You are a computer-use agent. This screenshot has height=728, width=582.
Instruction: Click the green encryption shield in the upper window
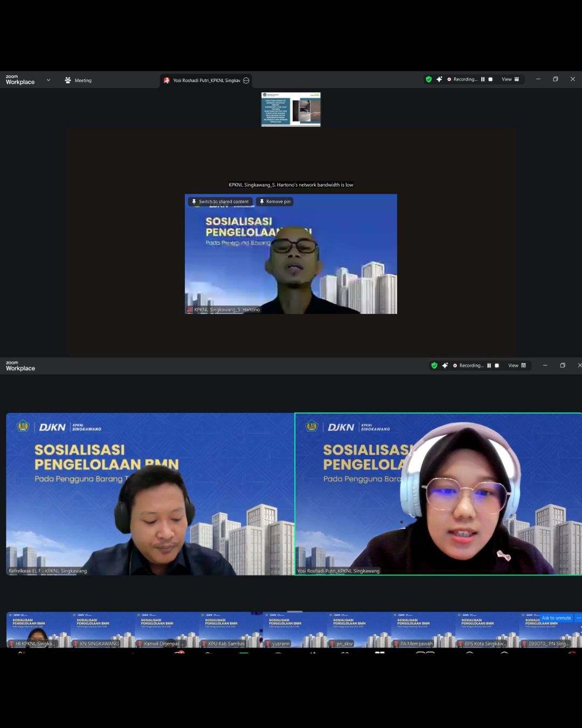(x=429, y=79)
